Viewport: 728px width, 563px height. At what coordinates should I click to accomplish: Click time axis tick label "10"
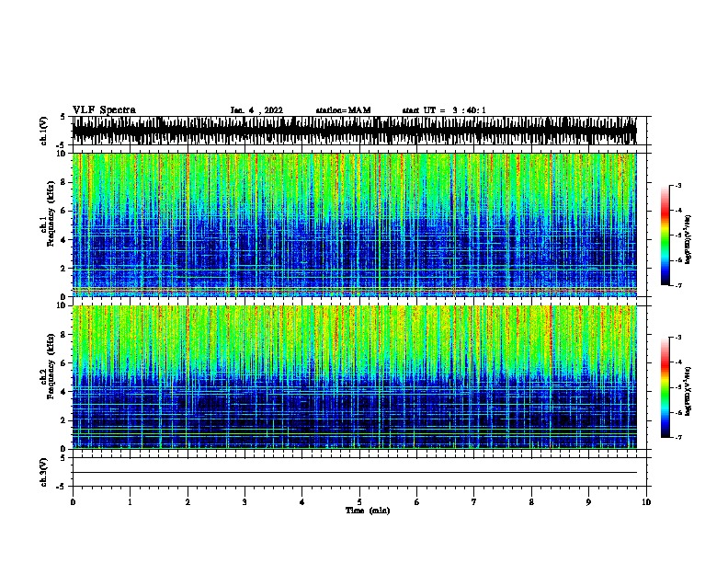click(646, 502)
